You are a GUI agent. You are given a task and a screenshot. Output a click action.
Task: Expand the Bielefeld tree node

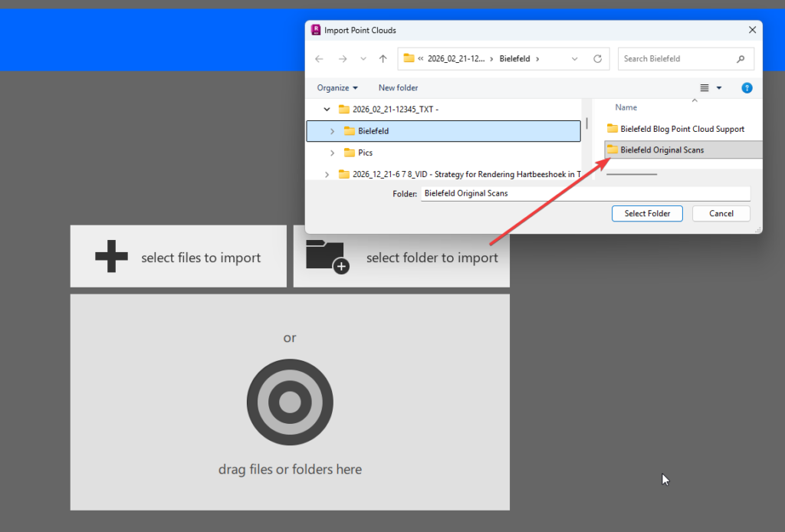(x=332, y=131)
